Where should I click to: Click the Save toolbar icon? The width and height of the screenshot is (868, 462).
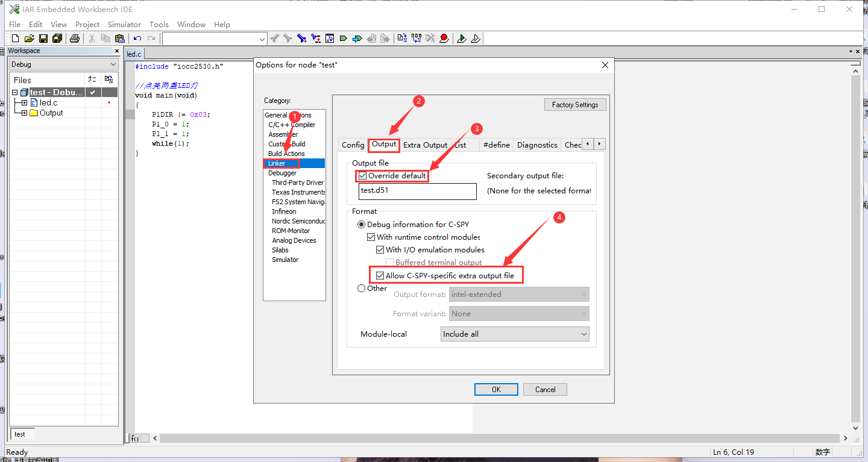(43, 39)
